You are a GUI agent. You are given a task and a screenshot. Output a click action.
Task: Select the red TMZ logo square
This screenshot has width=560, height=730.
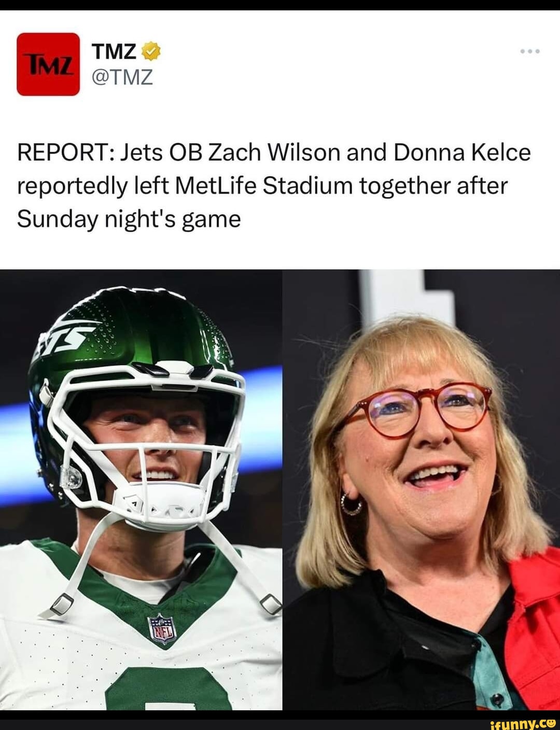[49, 65]
